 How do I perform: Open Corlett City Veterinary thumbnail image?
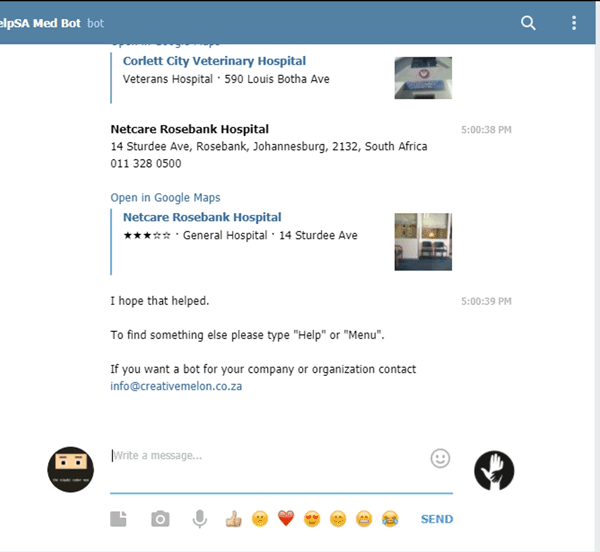423,78
